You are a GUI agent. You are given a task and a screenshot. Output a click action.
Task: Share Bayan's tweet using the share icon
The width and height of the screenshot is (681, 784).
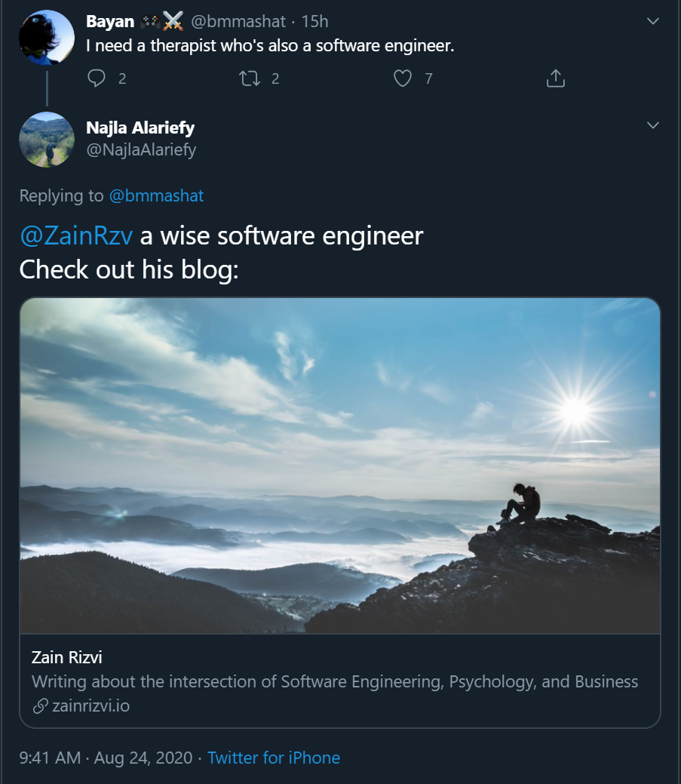[x=556, y=78]
